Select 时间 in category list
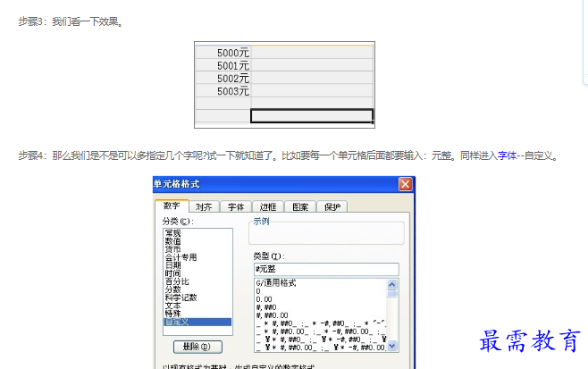The height and width of the screenshot is (369, 588). (197, 273)
